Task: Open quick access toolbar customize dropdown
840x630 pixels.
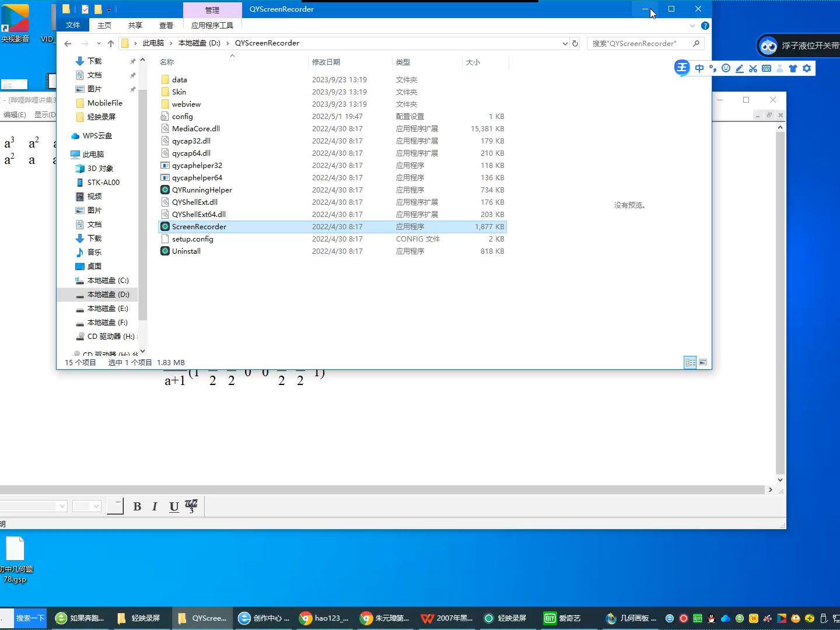Action: coord(108,9)
